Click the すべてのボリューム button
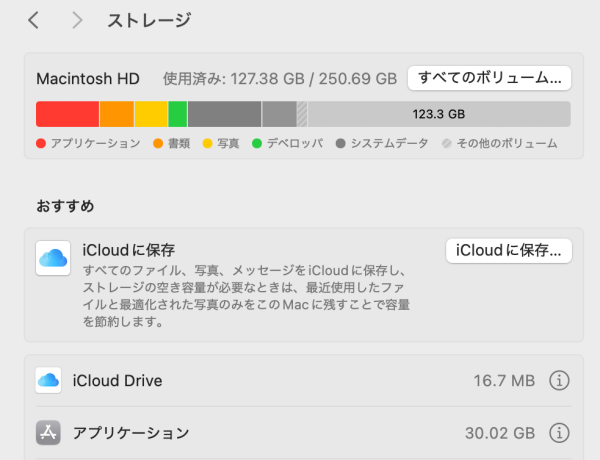 (x=489, y=77)
